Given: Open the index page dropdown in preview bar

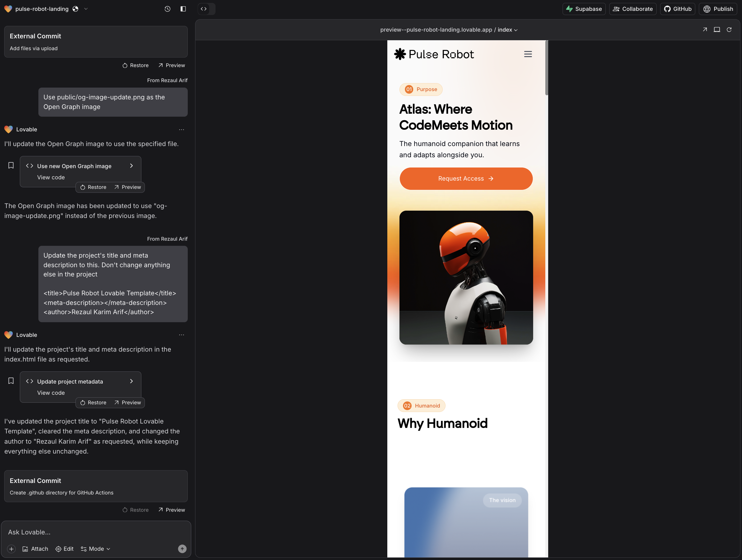Looking at the screenshot, I should [x=516, y=30].
